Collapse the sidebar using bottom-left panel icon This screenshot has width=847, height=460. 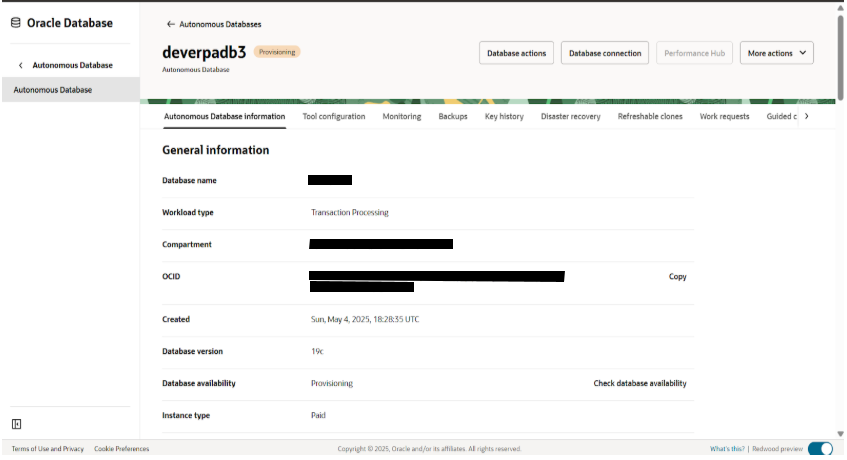[16, 424]
